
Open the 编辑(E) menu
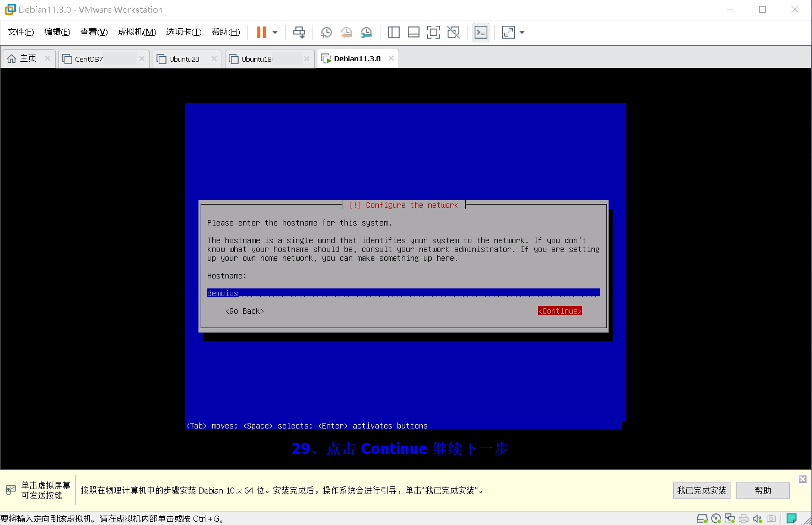pyautogui.click(x=57, y=32)
